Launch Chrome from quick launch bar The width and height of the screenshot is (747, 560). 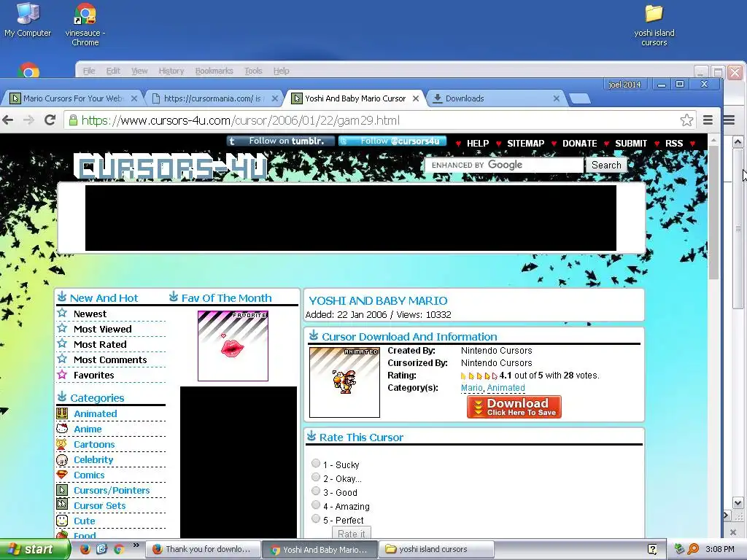(x=119, y=549)
